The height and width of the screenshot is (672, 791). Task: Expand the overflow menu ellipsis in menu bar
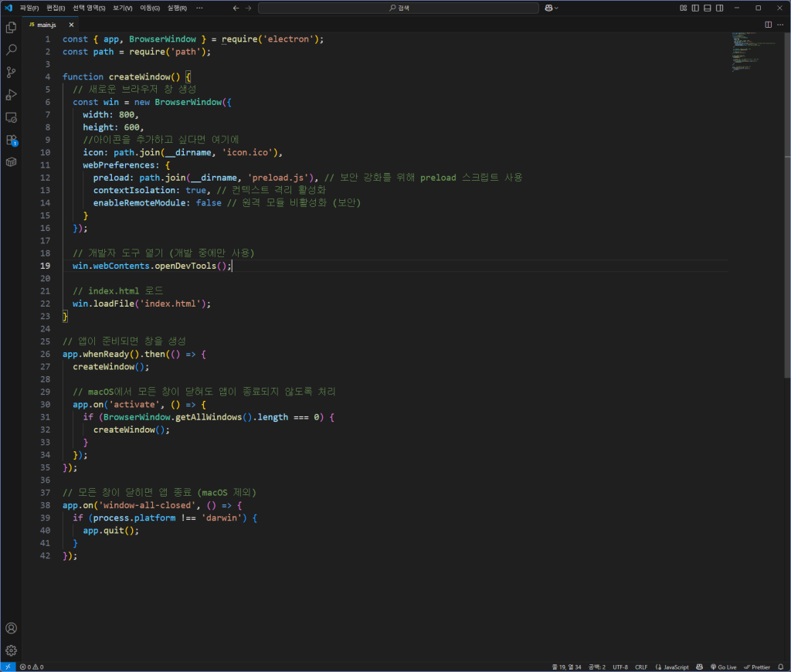pos(200,8)
